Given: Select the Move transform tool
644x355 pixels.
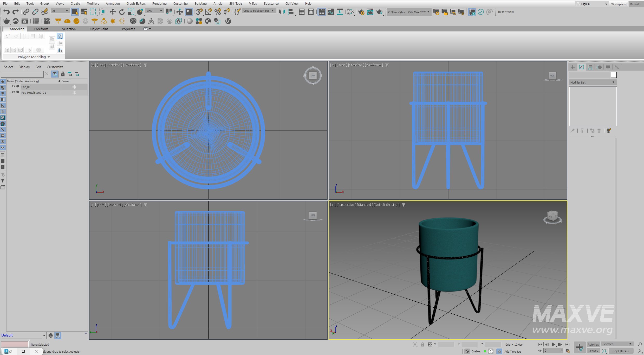Looking at the screenshot, I should (113, 12).
